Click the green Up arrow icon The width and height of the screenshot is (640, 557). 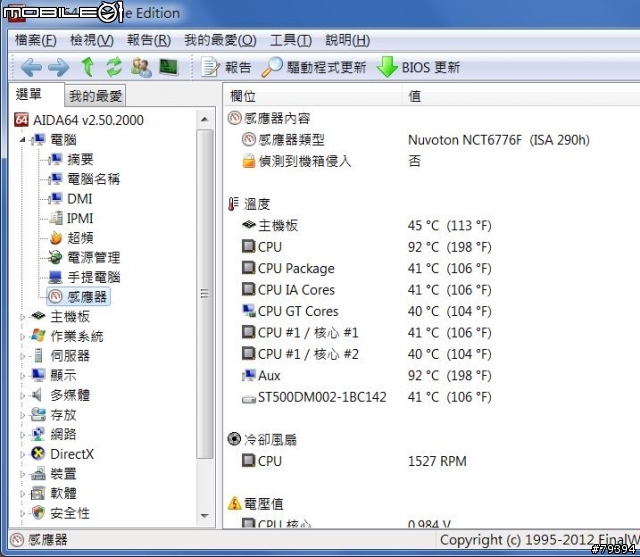click(x=88, y=67)
